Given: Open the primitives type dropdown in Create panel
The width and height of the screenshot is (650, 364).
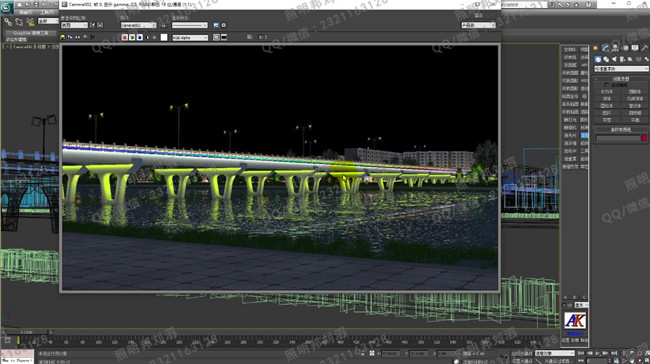Looking at the screenshot, I should [x=621, y=69].
